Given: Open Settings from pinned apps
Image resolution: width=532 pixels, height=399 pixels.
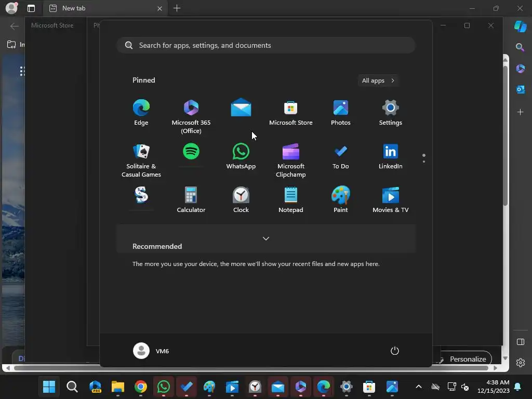Looking at the screenshot, I should (x=391, y=113).
